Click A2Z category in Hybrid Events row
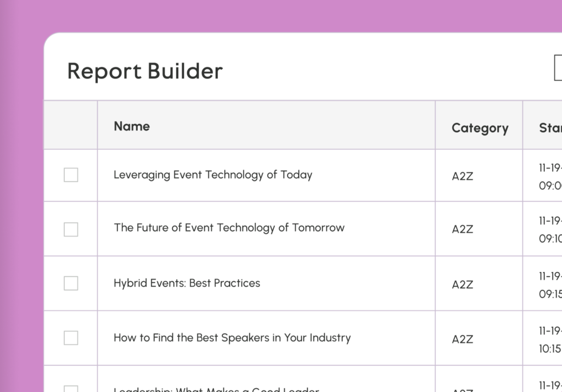The width and height of the screenshot is (562, 392). 462,284
